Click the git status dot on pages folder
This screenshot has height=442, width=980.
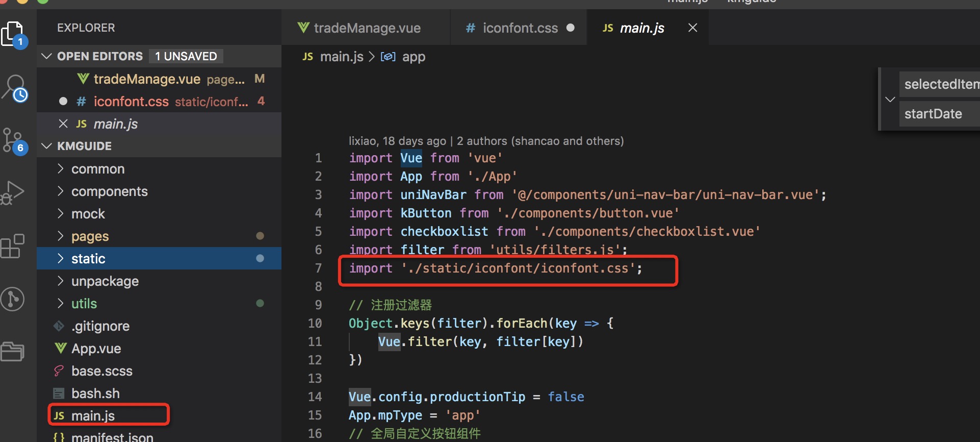260,236
